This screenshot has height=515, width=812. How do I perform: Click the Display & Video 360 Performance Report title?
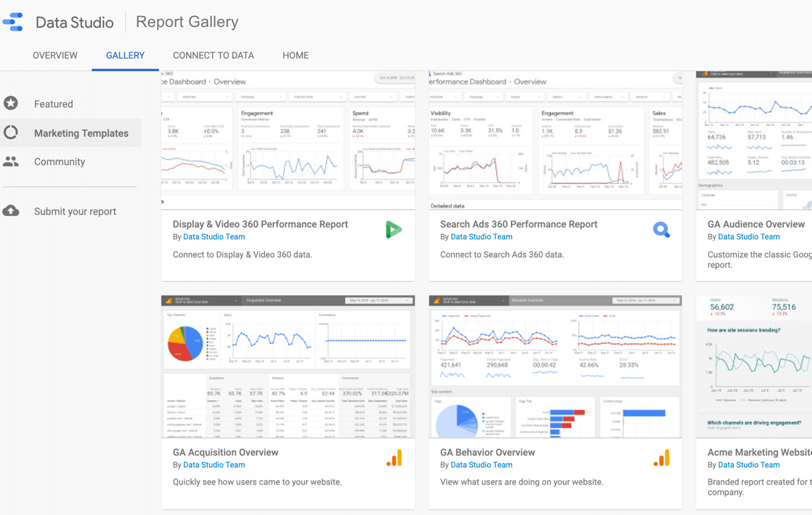pos(261,224)
